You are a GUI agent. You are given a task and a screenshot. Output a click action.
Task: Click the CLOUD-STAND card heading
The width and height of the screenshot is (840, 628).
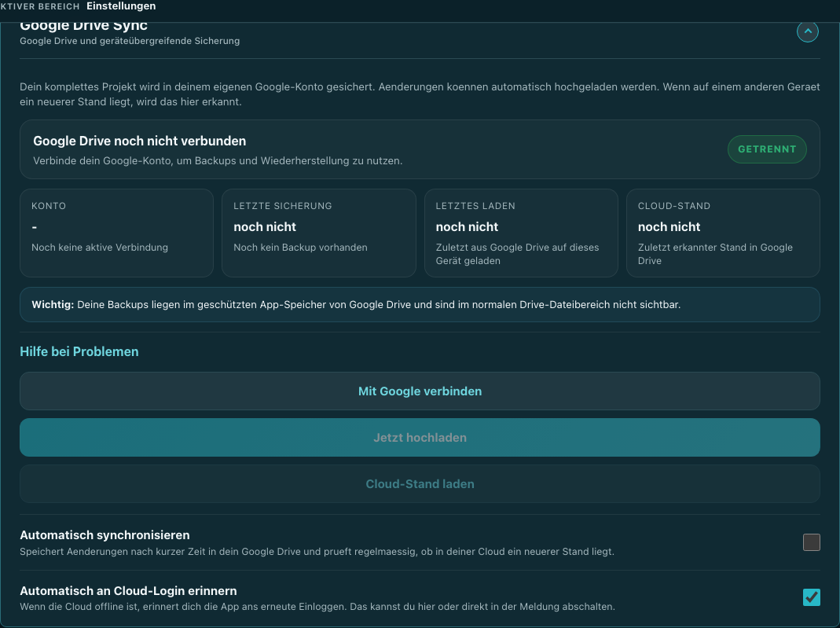pyautogui.click(x=674, y=206)
